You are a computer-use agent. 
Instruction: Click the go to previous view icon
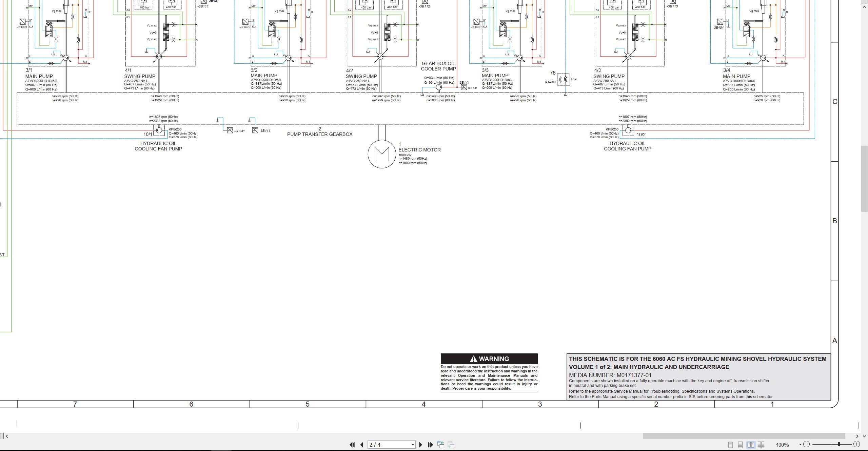(x=441, y=445)
